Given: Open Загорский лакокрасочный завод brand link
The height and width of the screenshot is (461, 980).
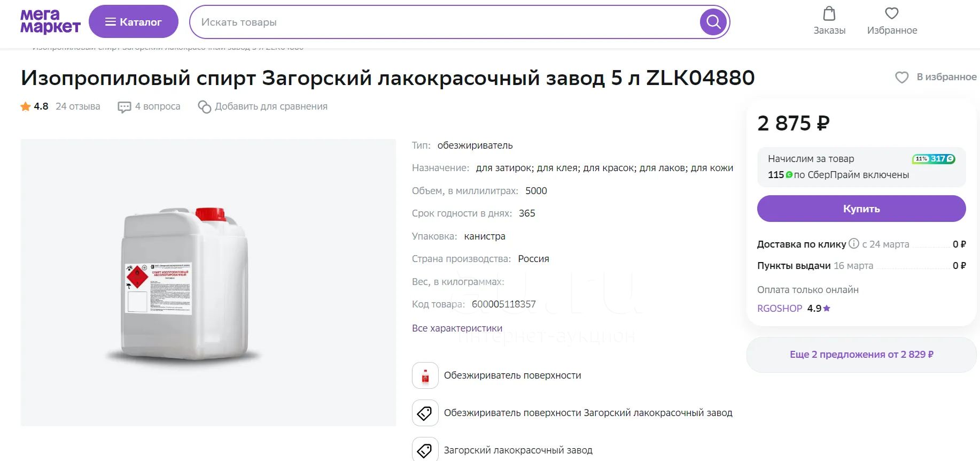Looking at the screenshot, I should pyautogui.click(x=518, y=450).
